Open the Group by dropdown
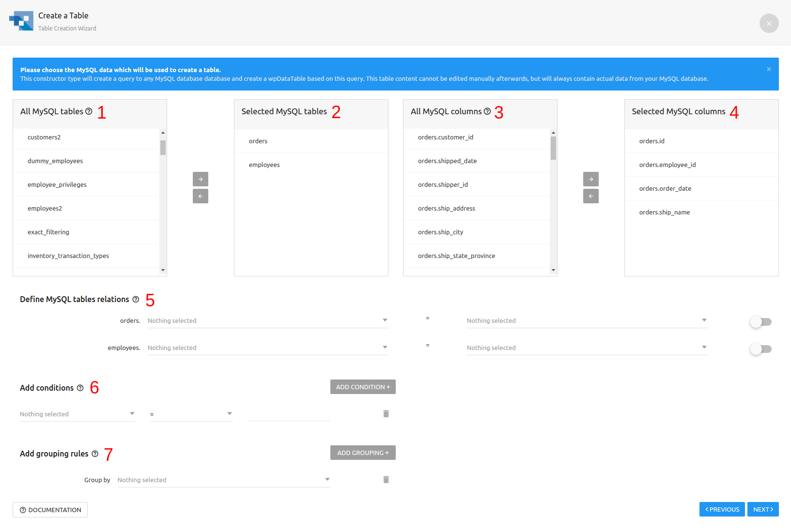791x532 pixels. (223, 480)
